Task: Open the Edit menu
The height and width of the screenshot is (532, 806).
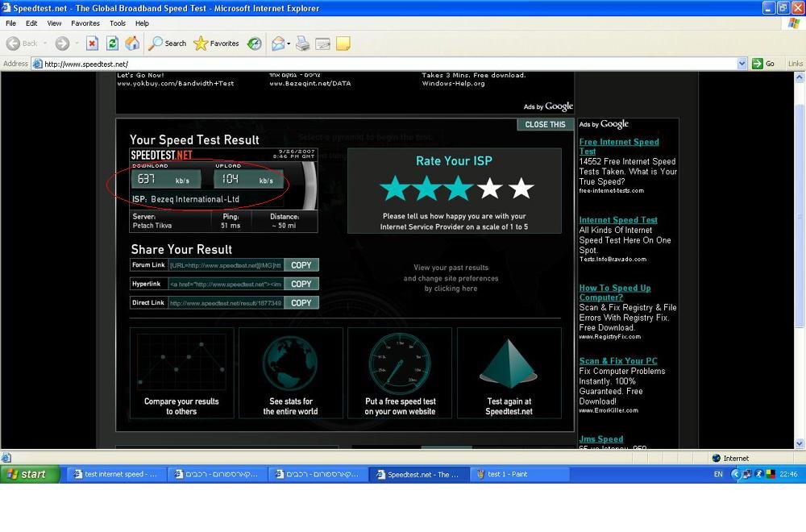Action: [x=31, y=23]
